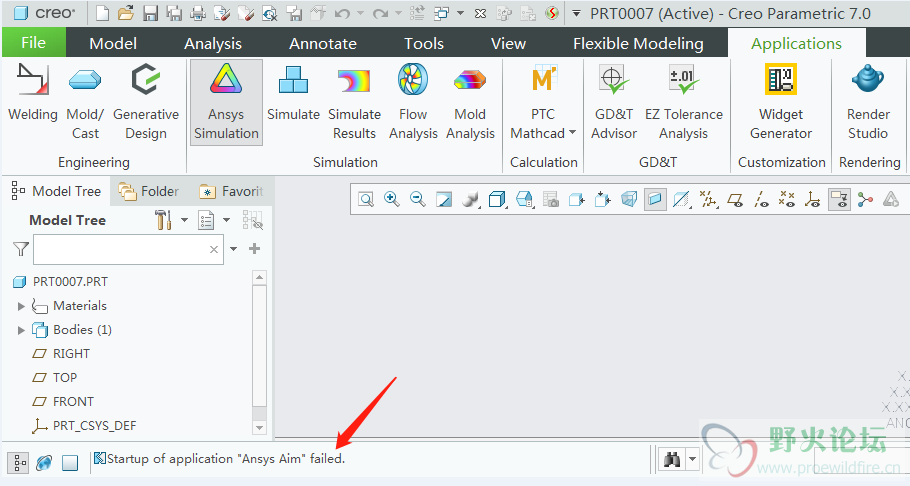910x486 pixels.
Task: Click the binoculars search icon in status bar
Action: (671, 460)
